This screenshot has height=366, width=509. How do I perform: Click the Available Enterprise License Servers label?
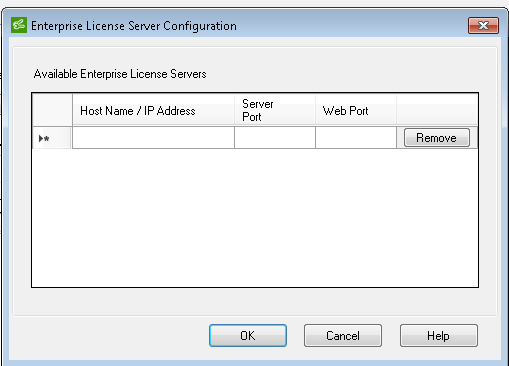(120, 74)
